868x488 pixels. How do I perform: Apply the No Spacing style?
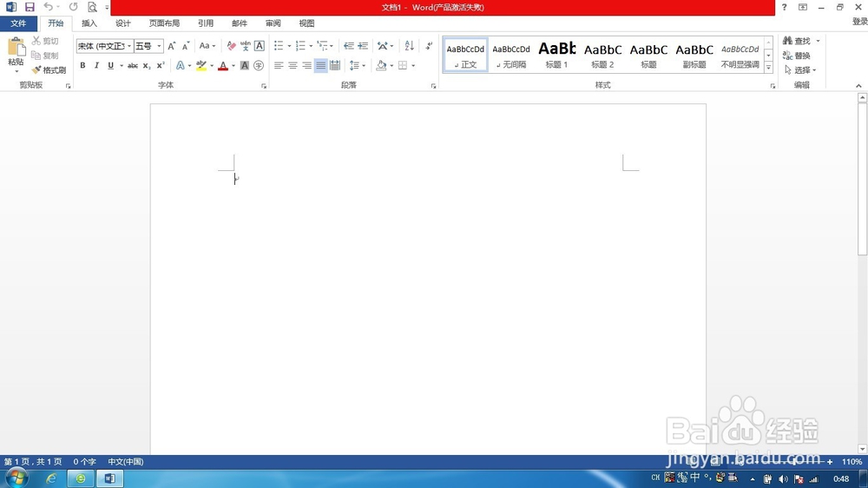coord(511,55)
